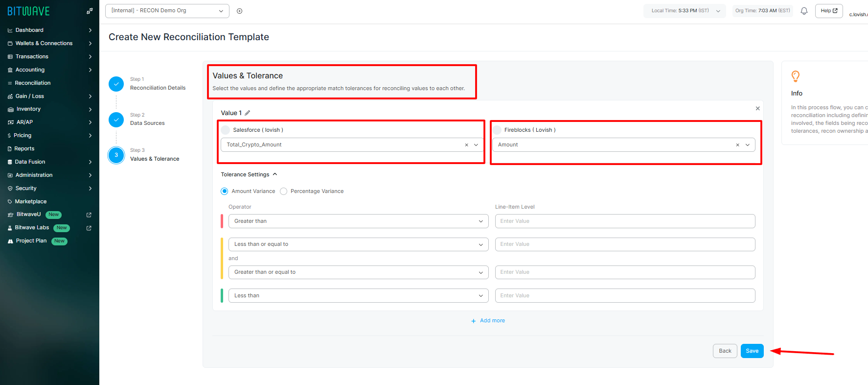Collapse the sidebar with the pin icon
868x385 pixels.
(x=90, y=11)
